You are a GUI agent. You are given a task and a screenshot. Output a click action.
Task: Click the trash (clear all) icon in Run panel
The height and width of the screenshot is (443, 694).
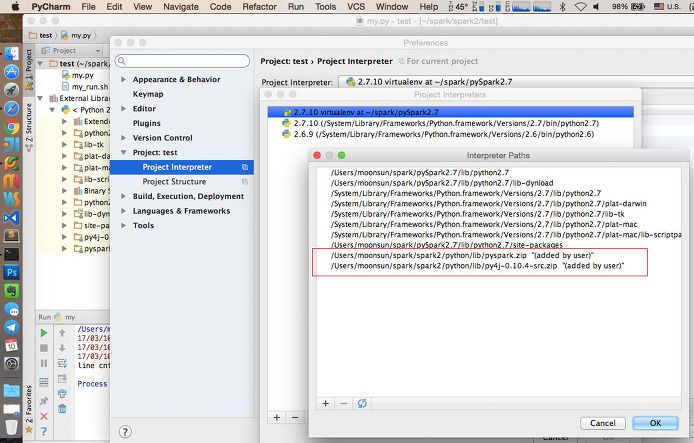click(62, 408)
